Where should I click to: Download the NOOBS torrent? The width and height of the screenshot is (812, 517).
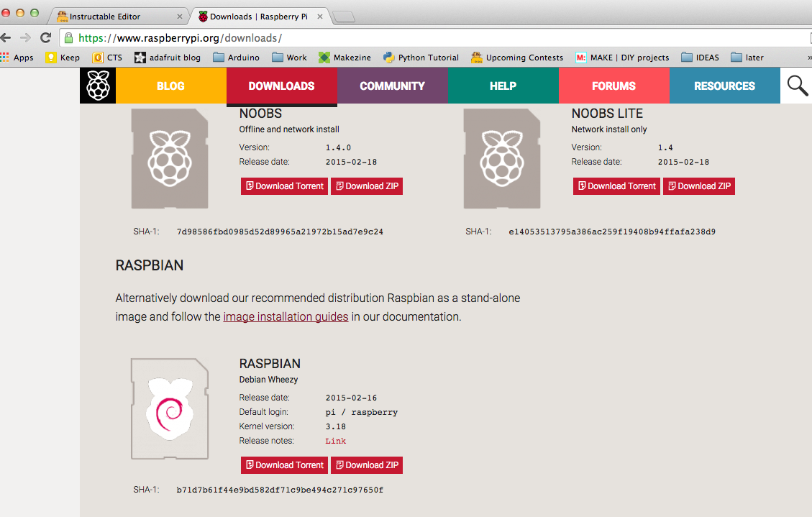point(284,186)
